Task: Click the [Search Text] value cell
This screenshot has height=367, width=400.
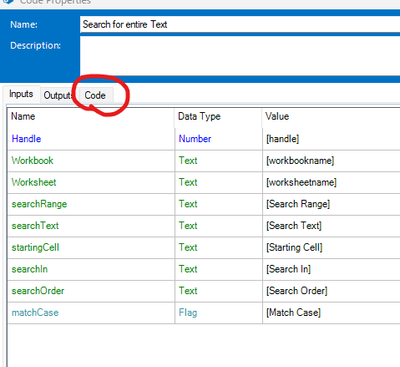Action: coord(331,226)
